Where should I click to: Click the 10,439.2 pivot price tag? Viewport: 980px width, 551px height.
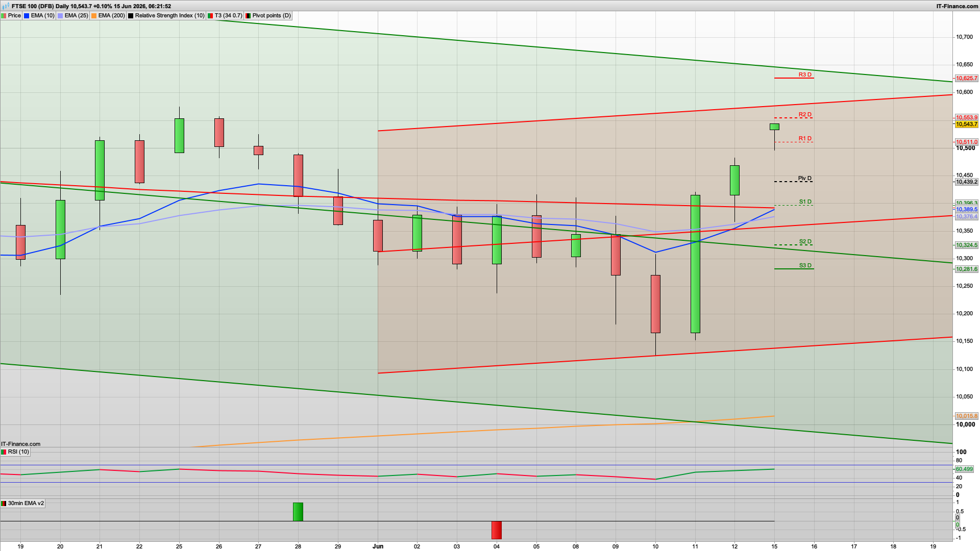[x=966, y=182]
